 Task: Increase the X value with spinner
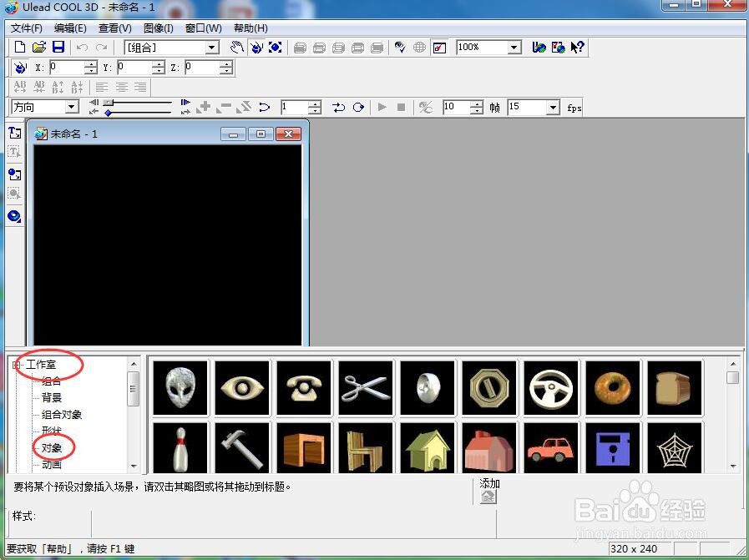coord(91,64)
